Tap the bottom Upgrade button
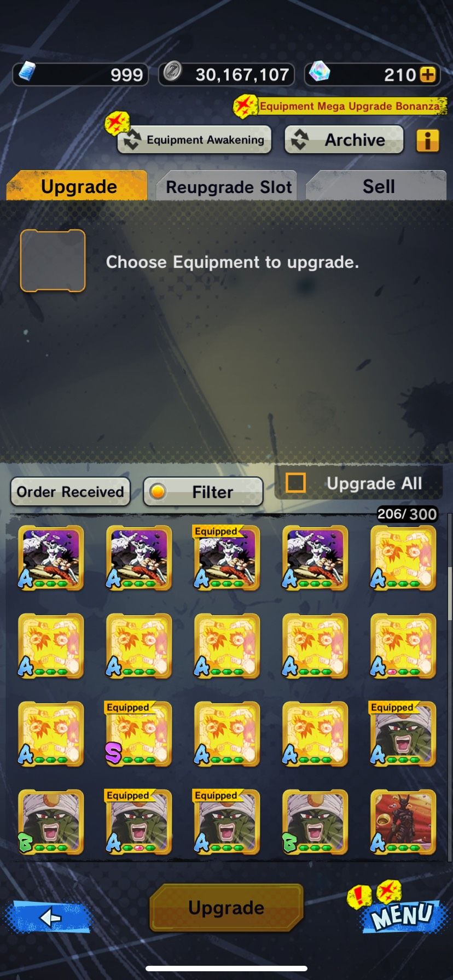Screen dimensions: 453x980 226,907
